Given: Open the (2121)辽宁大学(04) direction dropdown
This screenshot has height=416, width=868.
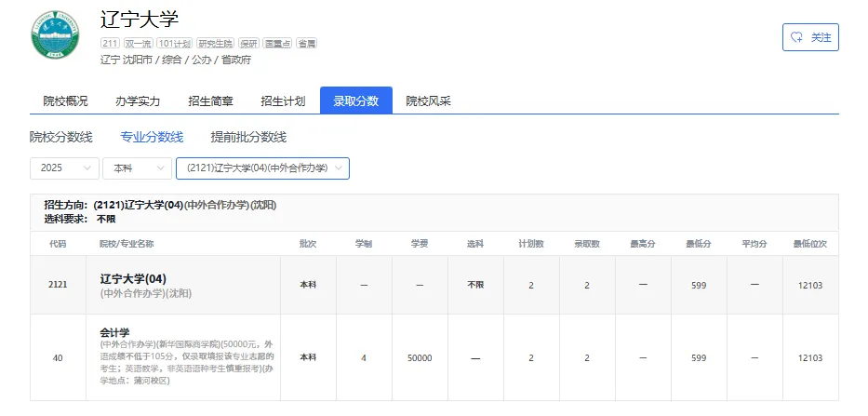Looking at the screenshot, I should pos(262,168).
